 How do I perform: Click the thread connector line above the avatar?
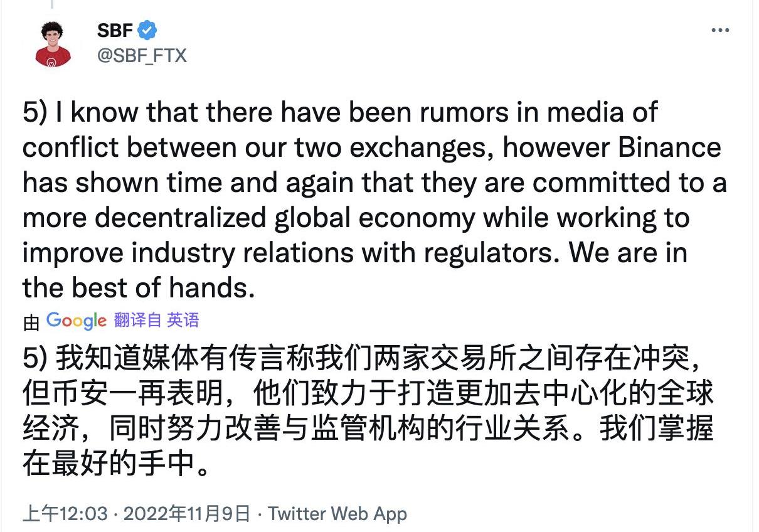coord(53,5)
